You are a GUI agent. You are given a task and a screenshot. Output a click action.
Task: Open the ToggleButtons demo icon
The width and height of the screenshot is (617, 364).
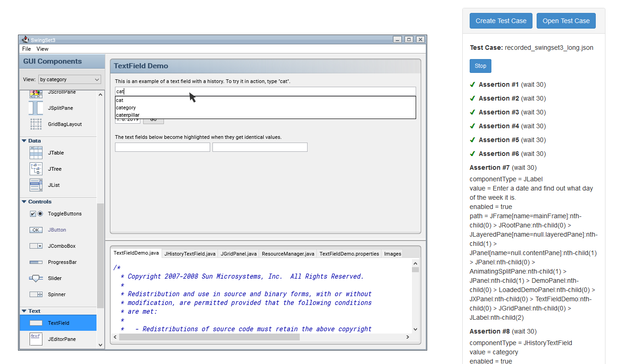click(x=36, y=214)
